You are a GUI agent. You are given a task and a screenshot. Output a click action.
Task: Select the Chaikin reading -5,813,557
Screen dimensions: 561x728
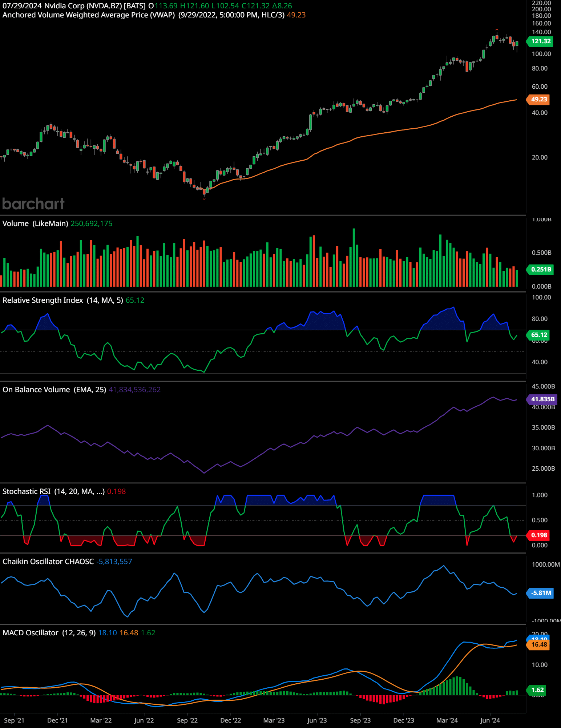tap(114, 562)
